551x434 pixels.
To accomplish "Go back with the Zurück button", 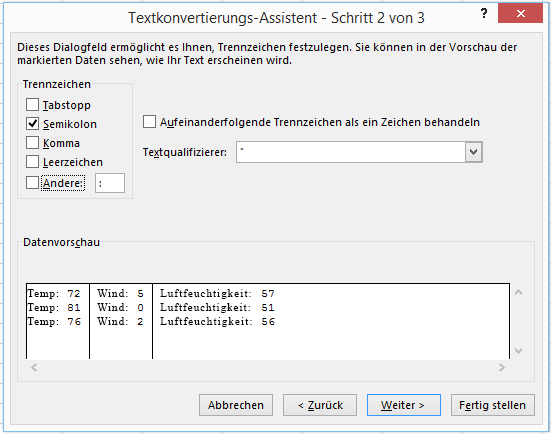I will click(320, 405).
